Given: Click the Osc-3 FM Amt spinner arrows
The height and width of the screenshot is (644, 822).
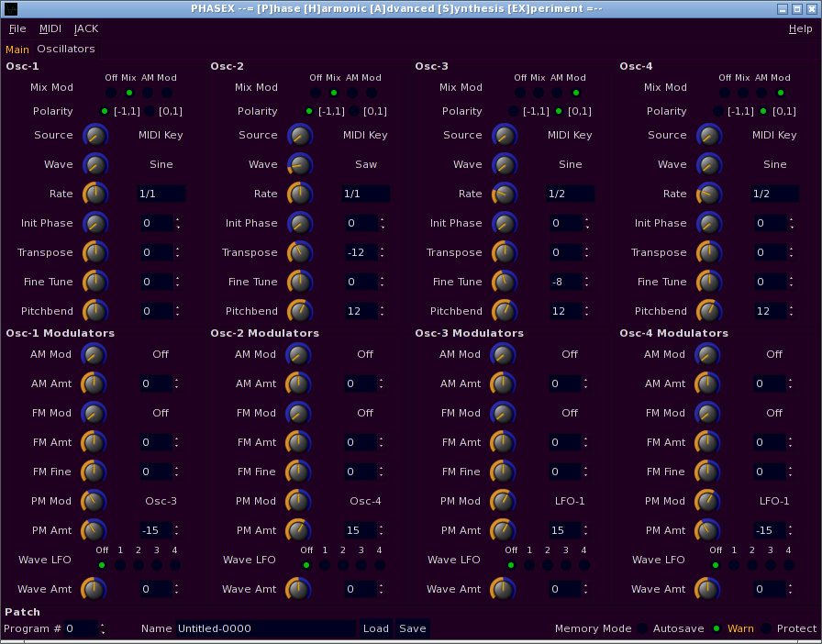Looking at the screenshot, I should tap(585, 442).
